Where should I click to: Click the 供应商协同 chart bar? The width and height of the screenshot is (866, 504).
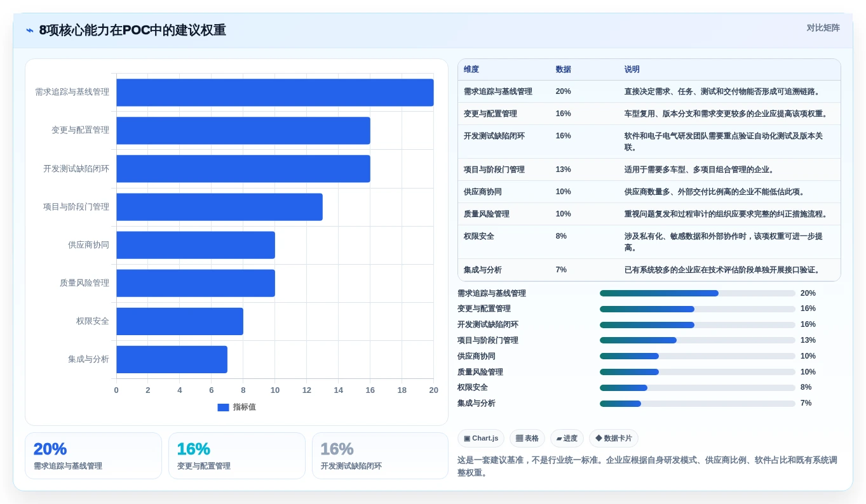tap(196, 245)
